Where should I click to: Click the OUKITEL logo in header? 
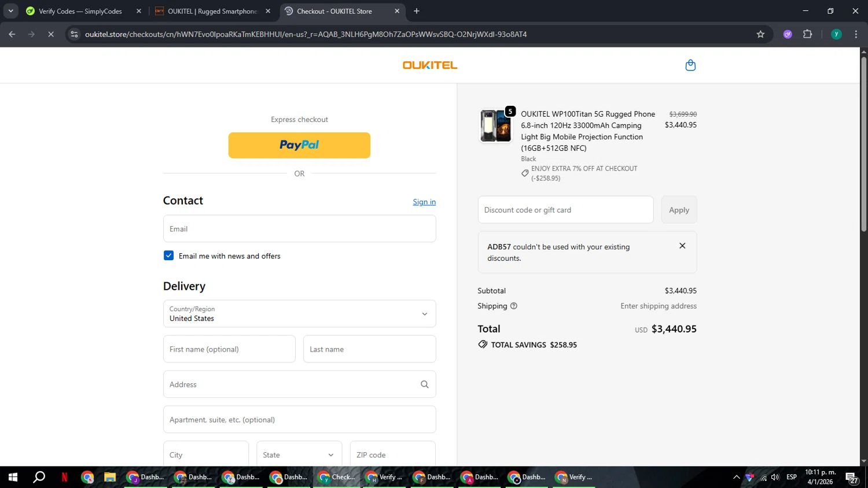(430, 65)
